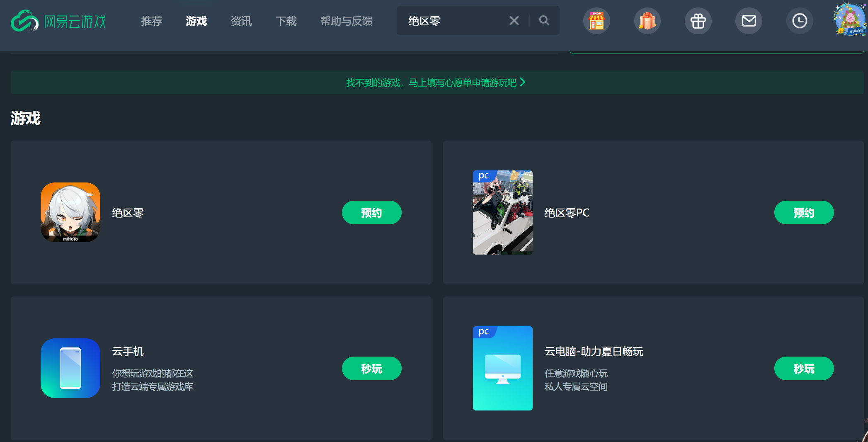Click 秒玩 for 云电脑-助力夏日畅玩
The width and height of the screenshot is (868, 442).
click(804, 368)
